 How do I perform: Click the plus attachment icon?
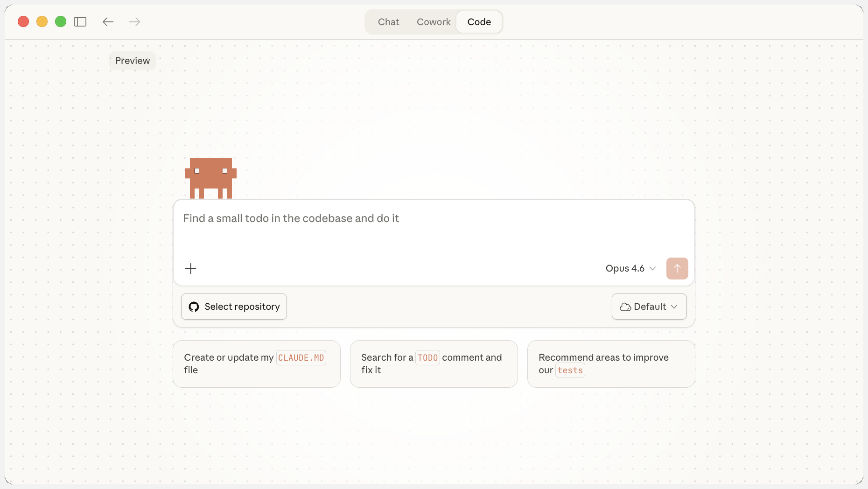point(190,268)
